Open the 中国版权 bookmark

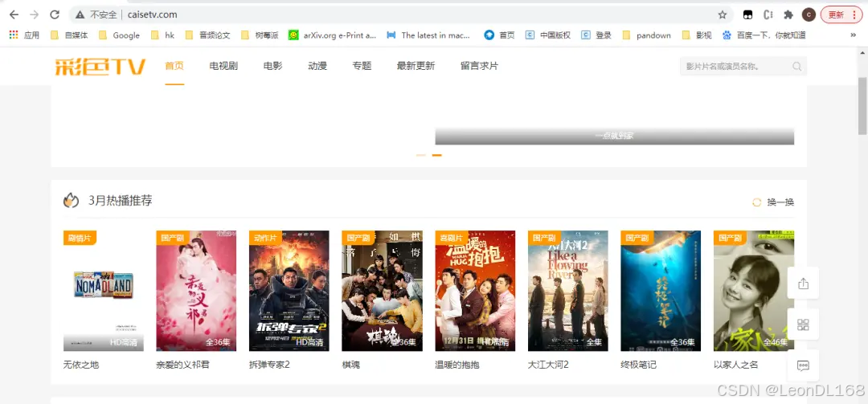tap(548, 35)
